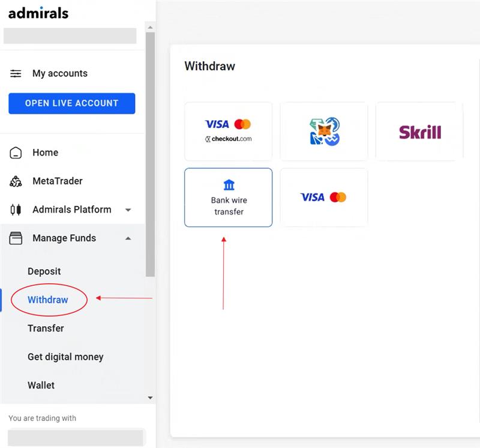Click the MetaTrader logo icon

(x=16, y=181)
